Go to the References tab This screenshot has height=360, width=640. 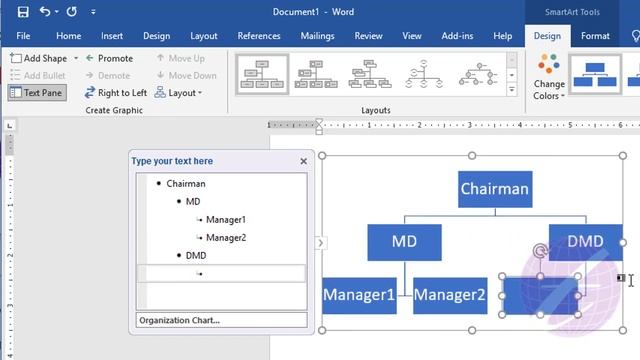[259, 36]
